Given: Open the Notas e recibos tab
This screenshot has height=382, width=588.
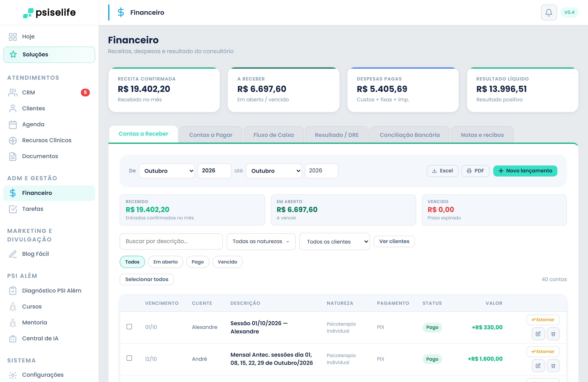Looking at the screenshot, I should [x=482, y=135].
